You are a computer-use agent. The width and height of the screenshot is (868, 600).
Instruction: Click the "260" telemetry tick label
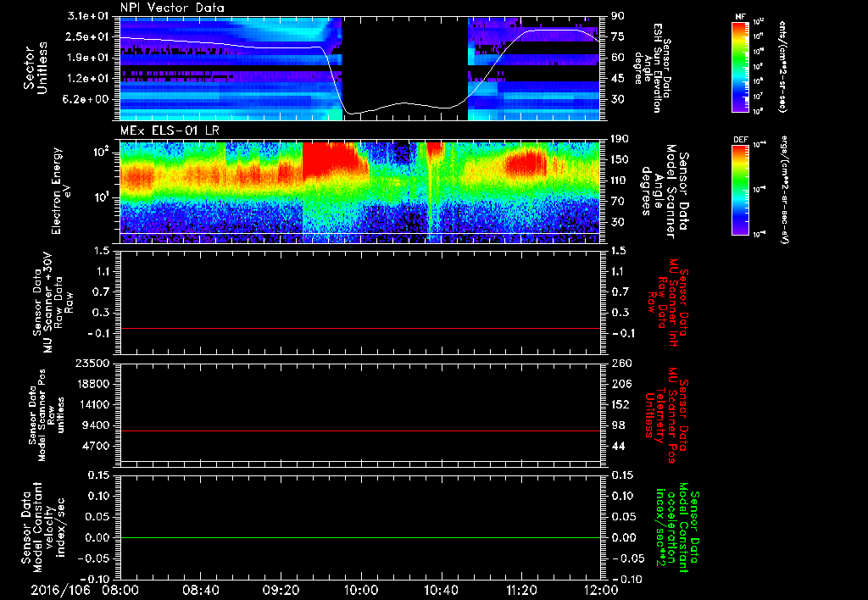pyautogui.click(x=620, y=363)
